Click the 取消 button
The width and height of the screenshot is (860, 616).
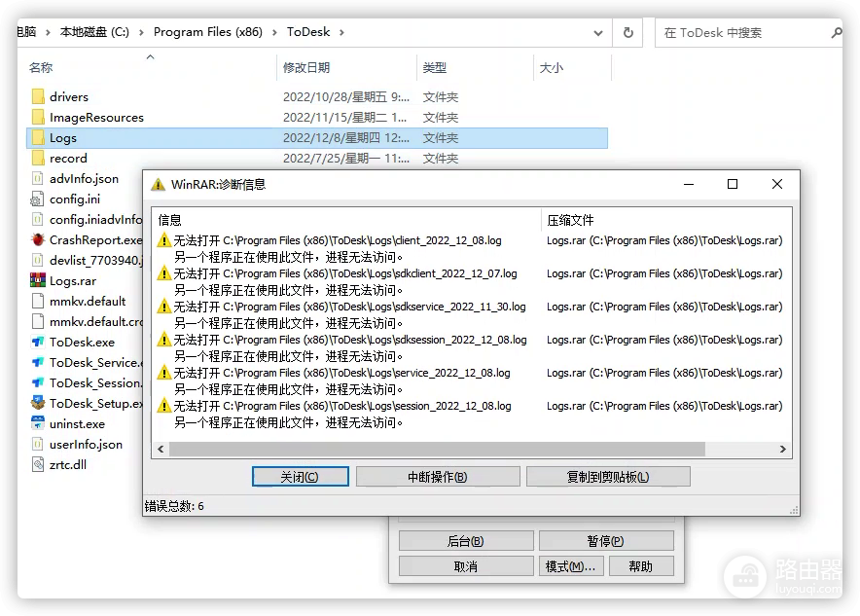pyautogui.click(x=466, y=566)
